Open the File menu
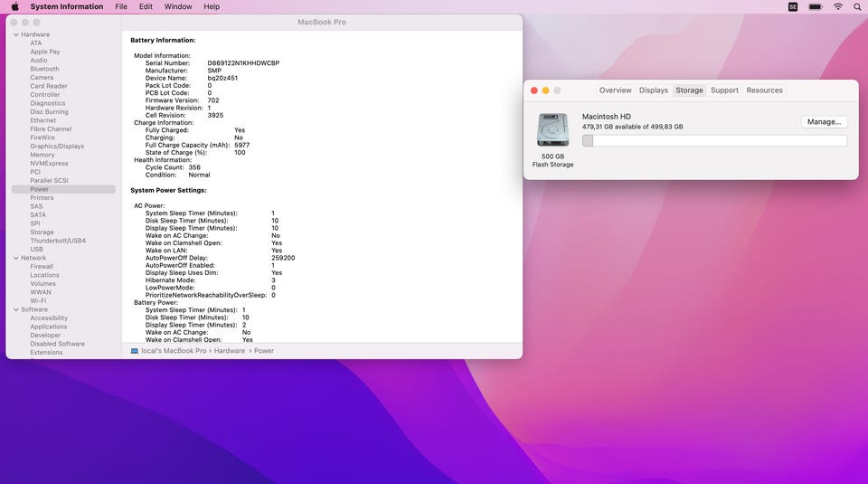This screenshot has height=484, width=868. 121,6
